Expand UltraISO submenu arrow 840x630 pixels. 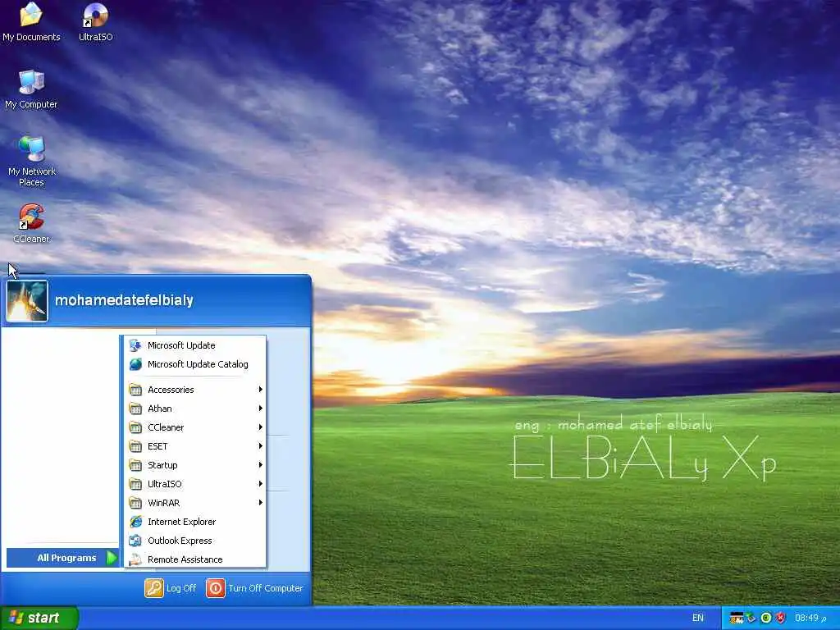[x=260, y=484]
